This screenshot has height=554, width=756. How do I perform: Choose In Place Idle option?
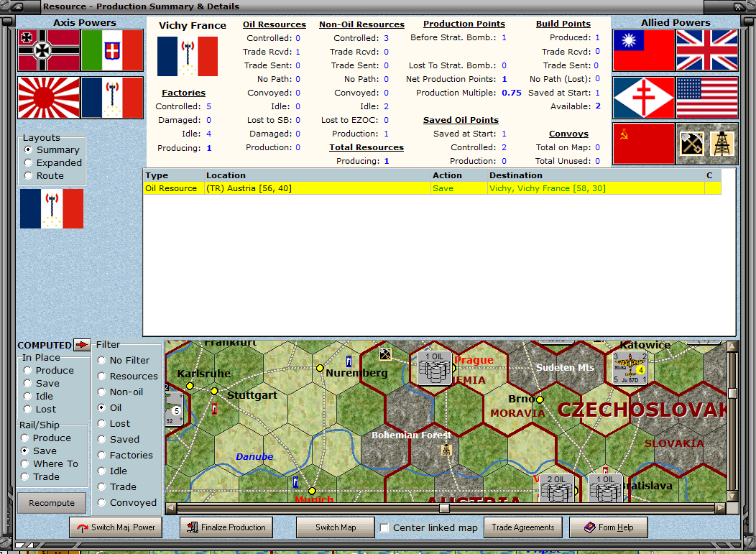coord(27,397)
